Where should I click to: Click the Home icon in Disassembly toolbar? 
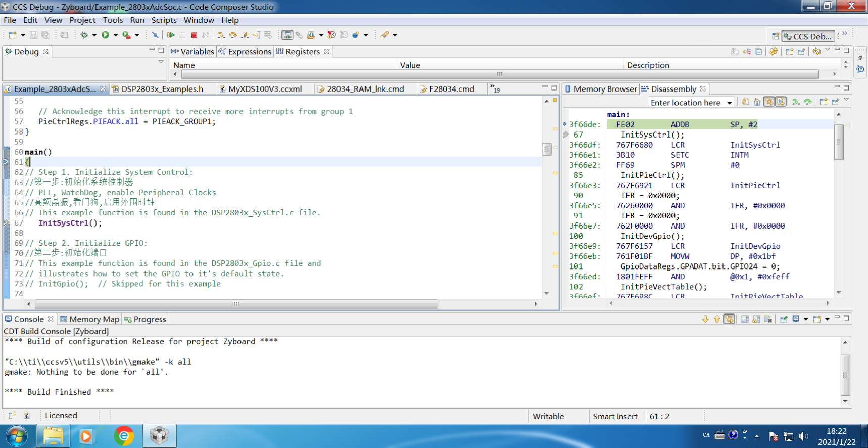(x=757, y=102)
